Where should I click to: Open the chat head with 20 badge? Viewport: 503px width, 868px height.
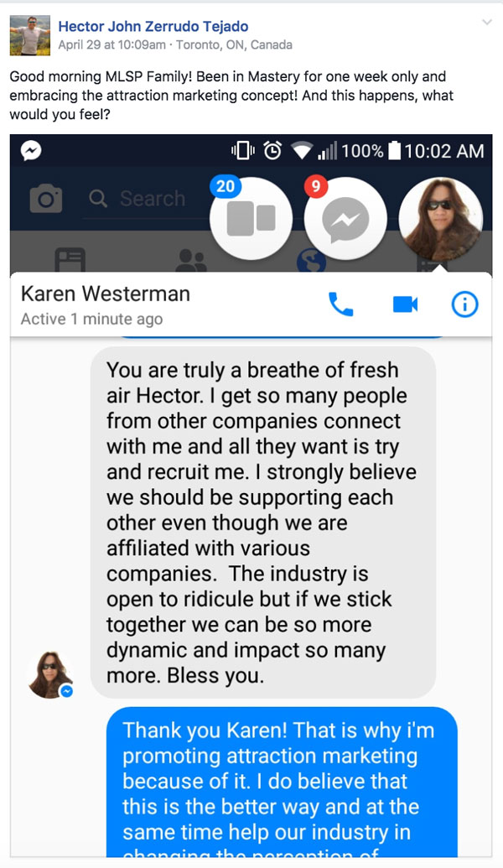251,218
